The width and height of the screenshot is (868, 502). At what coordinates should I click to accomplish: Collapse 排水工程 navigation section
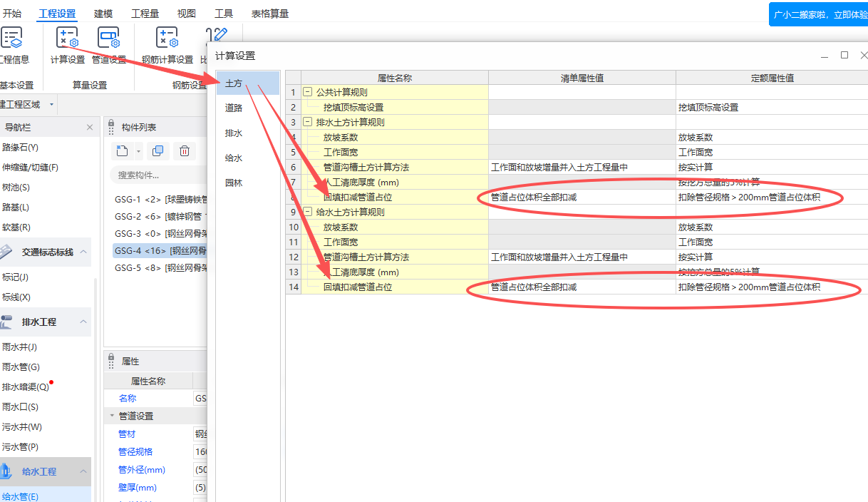(x=83, y=322)
